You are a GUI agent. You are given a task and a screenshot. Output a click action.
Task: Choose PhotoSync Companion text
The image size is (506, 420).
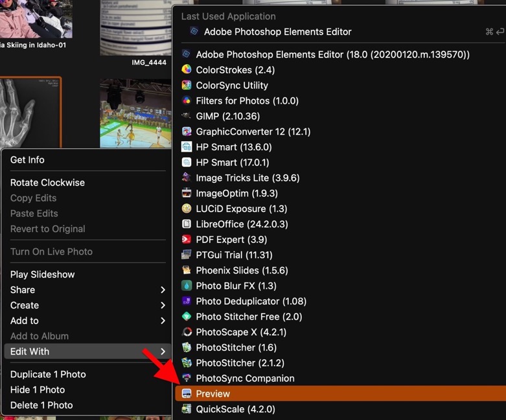coord(246,378)
